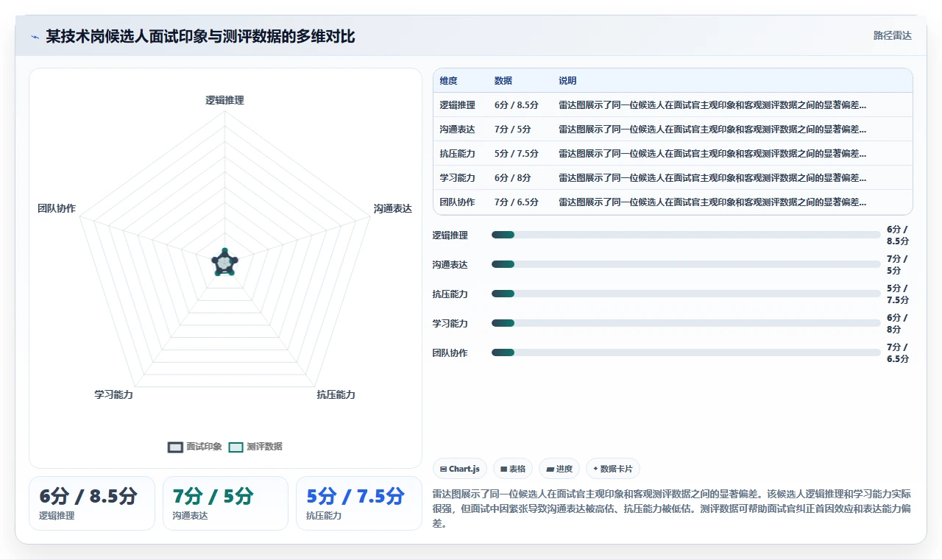Click the 学习能力 radar axis label

tap(113, 395)
